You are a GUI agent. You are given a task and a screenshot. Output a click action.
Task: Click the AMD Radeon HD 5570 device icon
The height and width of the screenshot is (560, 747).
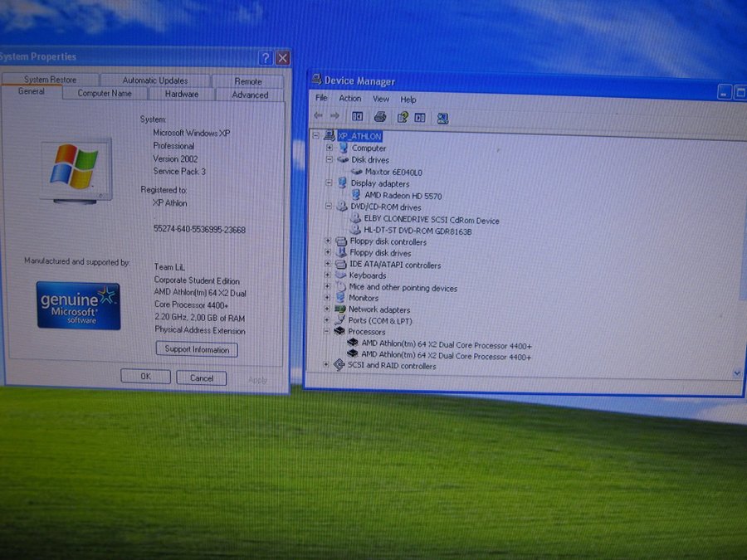(x=356, y=195)
